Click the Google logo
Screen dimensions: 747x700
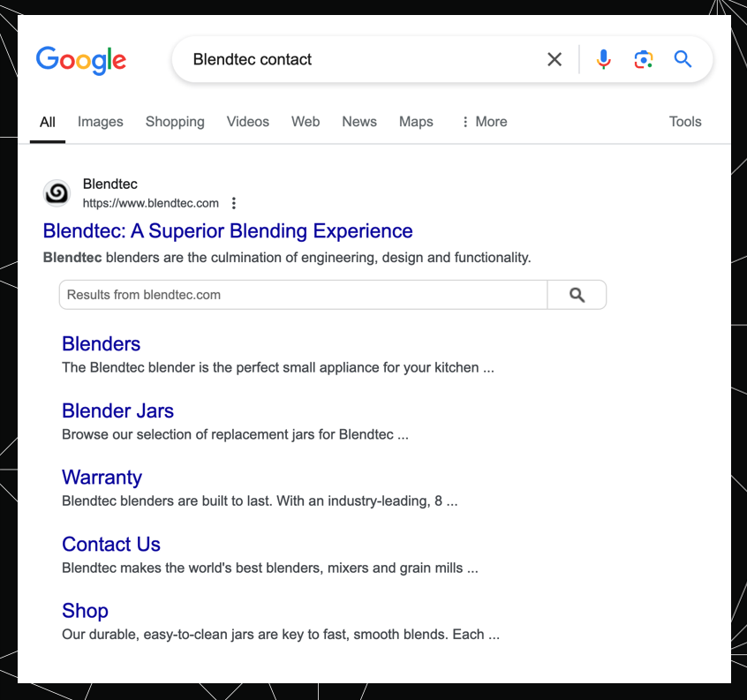click(81, 60)
